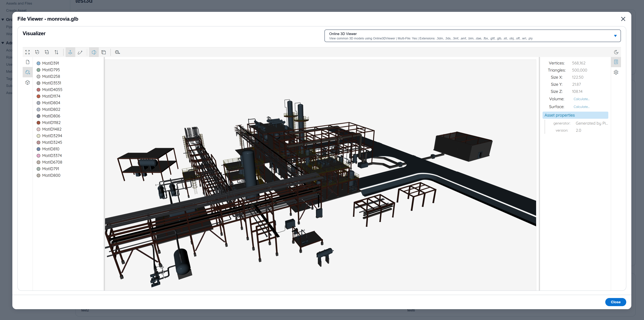The image size is (644, 320).
Task: Enable free orbit navigation mode
Action: coord(80,52)
